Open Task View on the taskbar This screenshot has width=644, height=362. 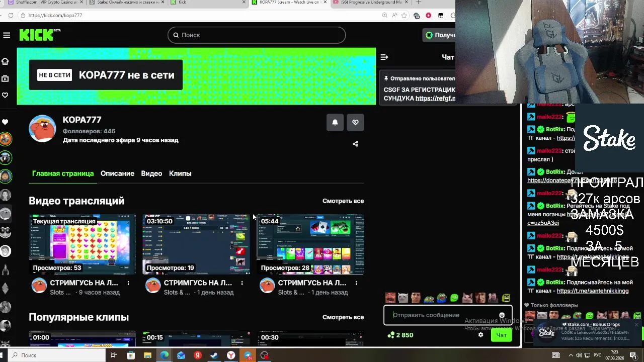point(114,355)
